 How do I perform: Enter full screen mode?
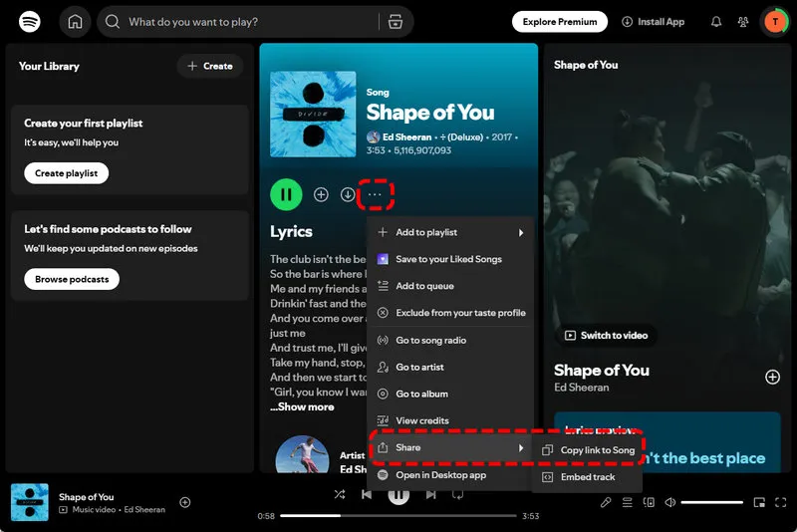781,502
